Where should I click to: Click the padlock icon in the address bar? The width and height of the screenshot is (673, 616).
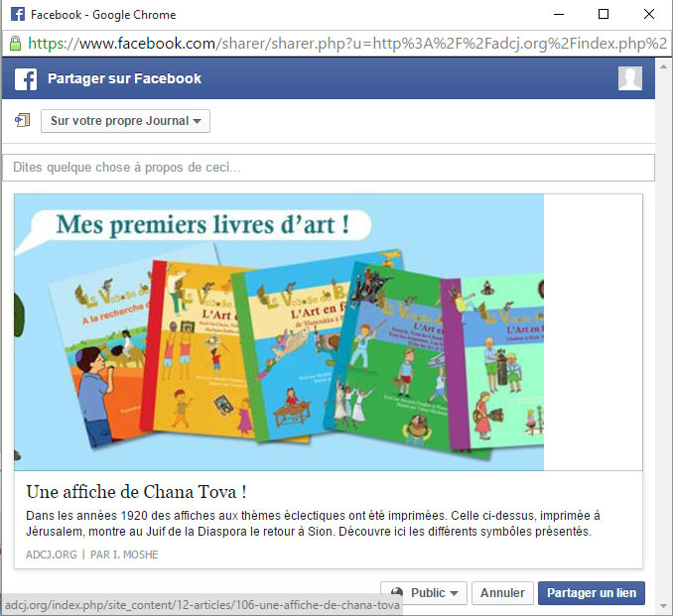pos(15,44)
